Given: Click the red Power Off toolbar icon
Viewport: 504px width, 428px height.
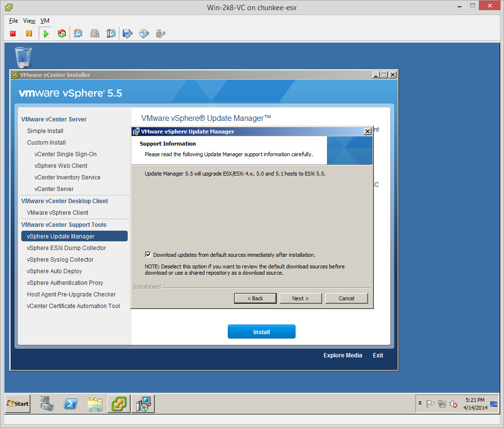Looking at the screenshot, I should pos(13,33).
